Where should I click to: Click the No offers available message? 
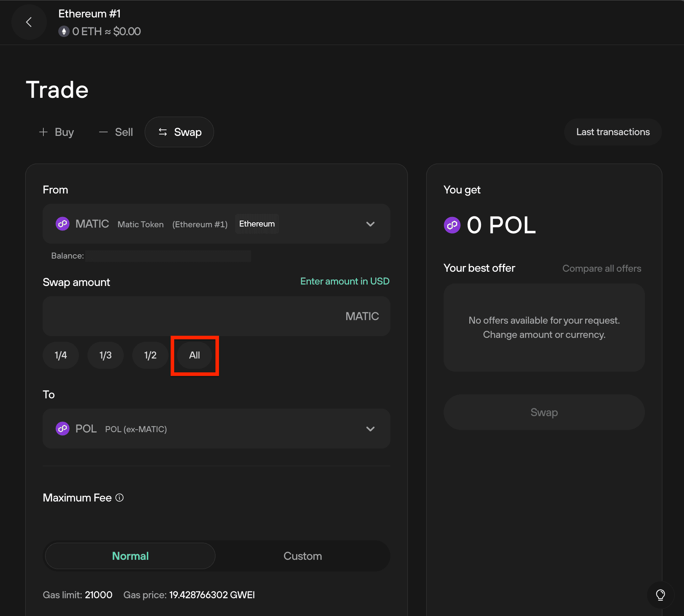coord(544,328)
